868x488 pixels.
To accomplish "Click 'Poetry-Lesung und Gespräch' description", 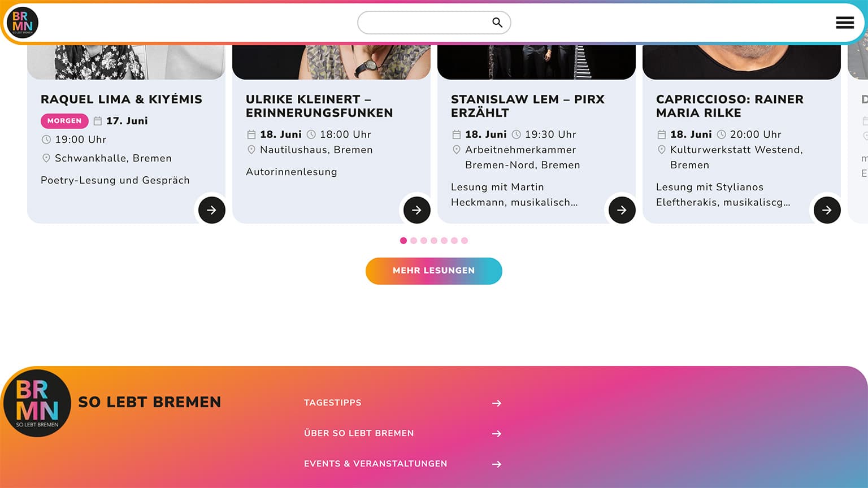I will coord(115,180).
